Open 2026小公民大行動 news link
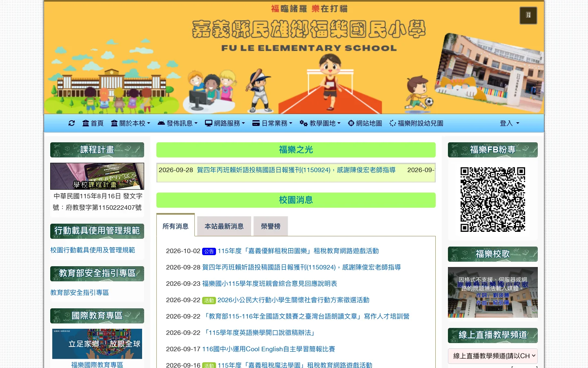588x368 pixels. click(x=293, y=300)
